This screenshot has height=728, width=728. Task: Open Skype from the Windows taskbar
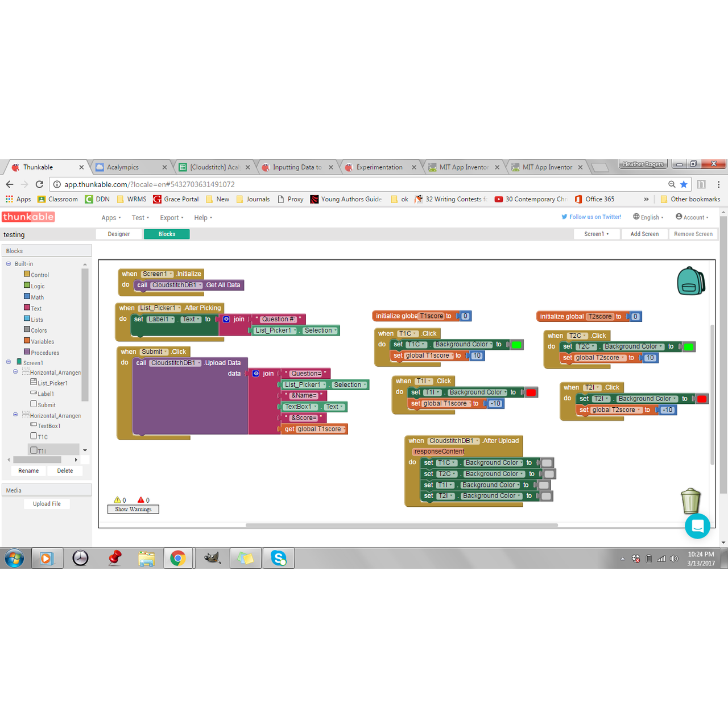(279, 559)
